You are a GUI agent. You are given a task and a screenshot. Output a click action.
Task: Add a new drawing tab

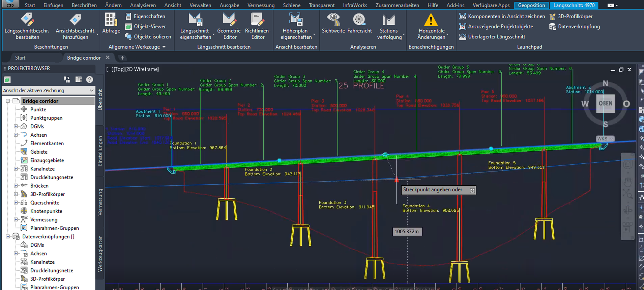(122, 58)
